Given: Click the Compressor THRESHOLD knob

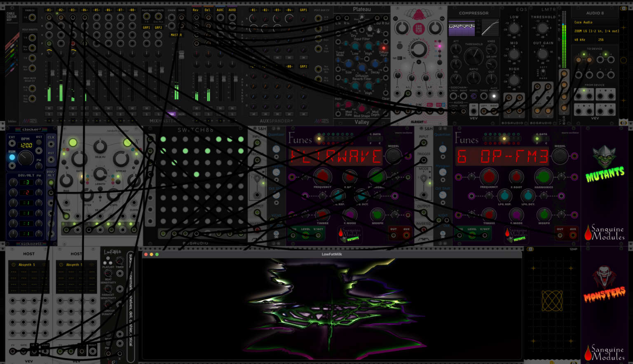Looking at the screenshot, I should click(x=474, y=56).
